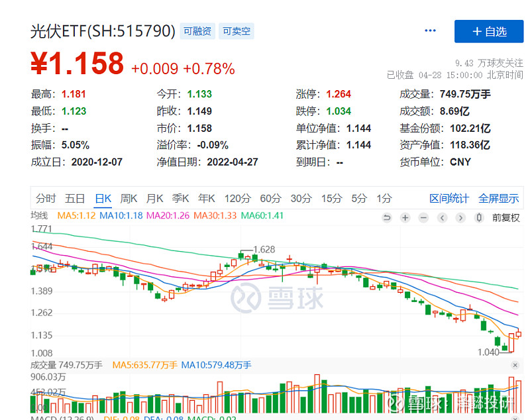Open 全屏显示 fullscreen chart
Image resolution: width=530 pixels, height=420 pixels.
pyautogui.click(x=499, y=198)
